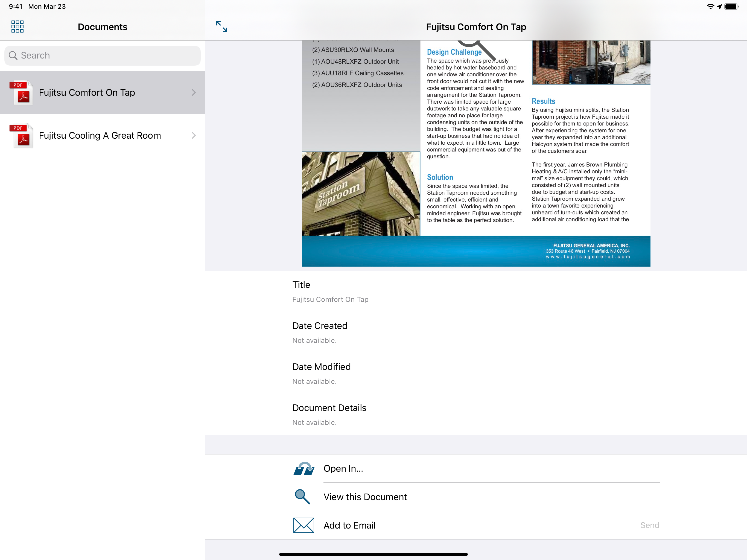
Task: Click the battery status icon
Action: coord(731,6)
